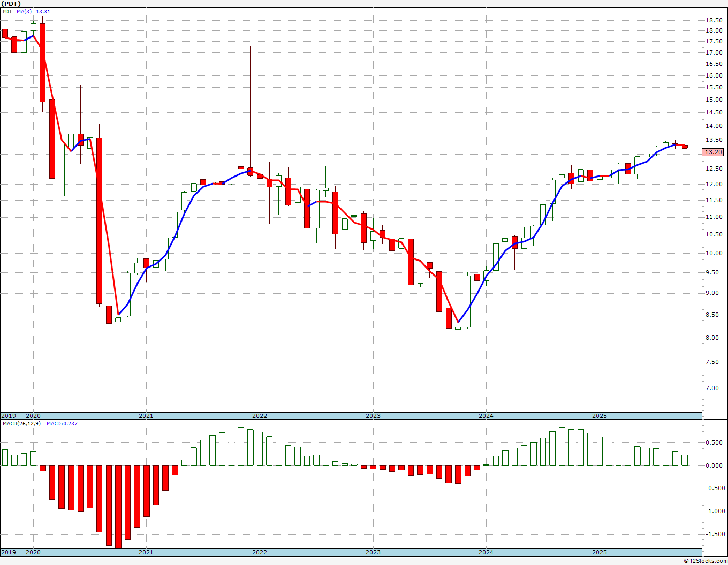
Task: Select the 7.00 price axis label
Action: click(x=713, y=388)
